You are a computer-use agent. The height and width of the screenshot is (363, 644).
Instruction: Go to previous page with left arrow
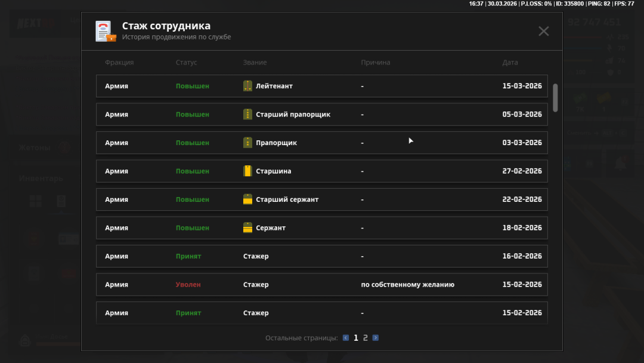pyautogui.click(x=346, y=338)
